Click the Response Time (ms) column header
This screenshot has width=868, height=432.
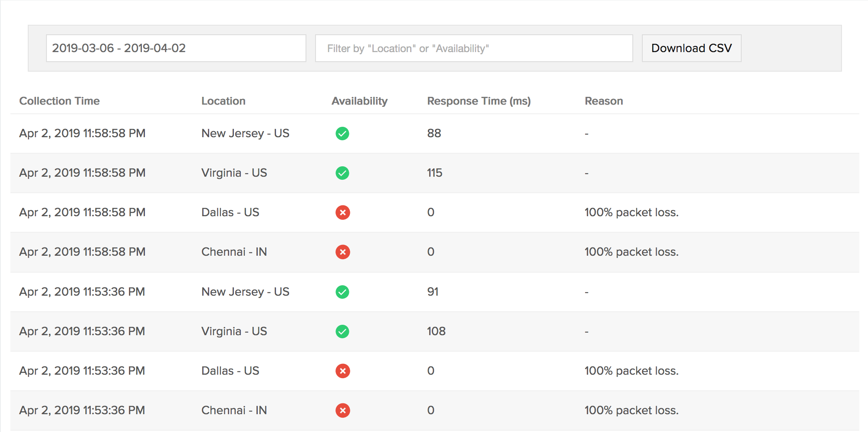tap(479, 101)
